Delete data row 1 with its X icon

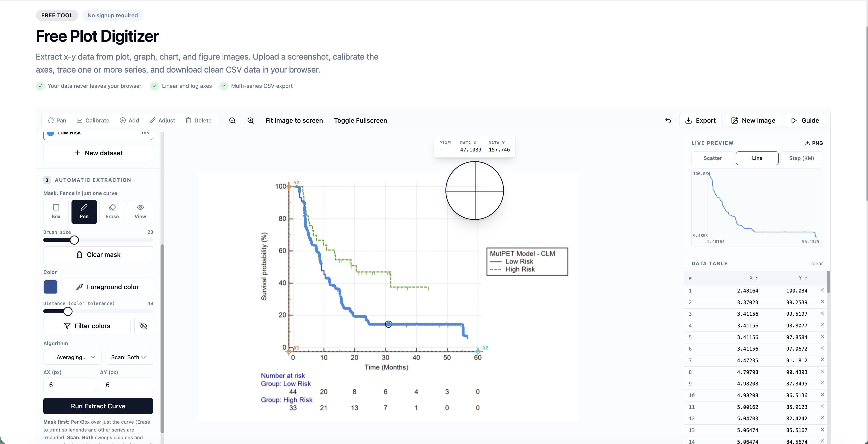point(822,290)
